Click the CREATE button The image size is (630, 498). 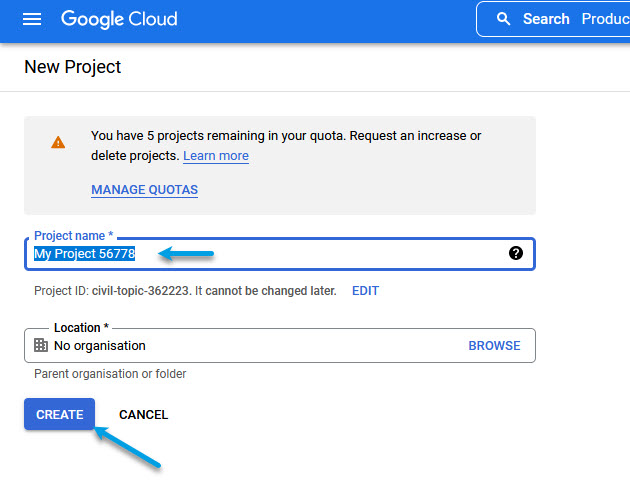coord(59,414)
